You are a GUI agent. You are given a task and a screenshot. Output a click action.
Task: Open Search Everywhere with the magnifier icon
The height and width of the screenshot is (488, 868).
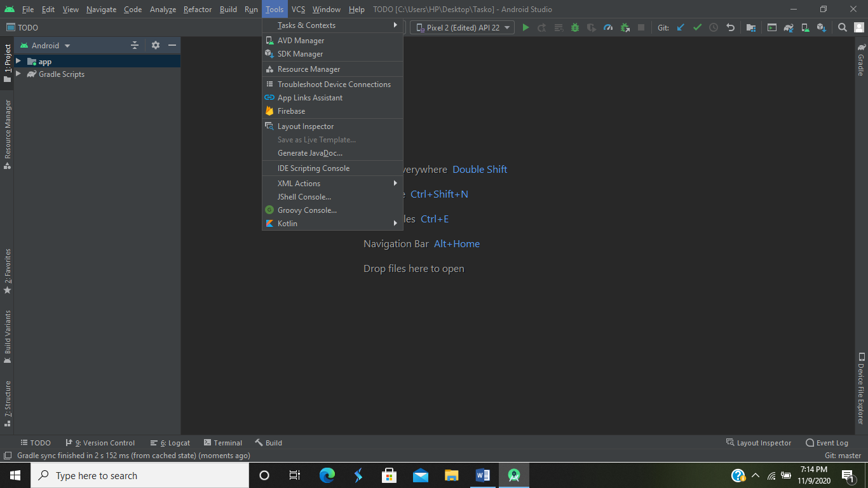click(x=843, y=27)
